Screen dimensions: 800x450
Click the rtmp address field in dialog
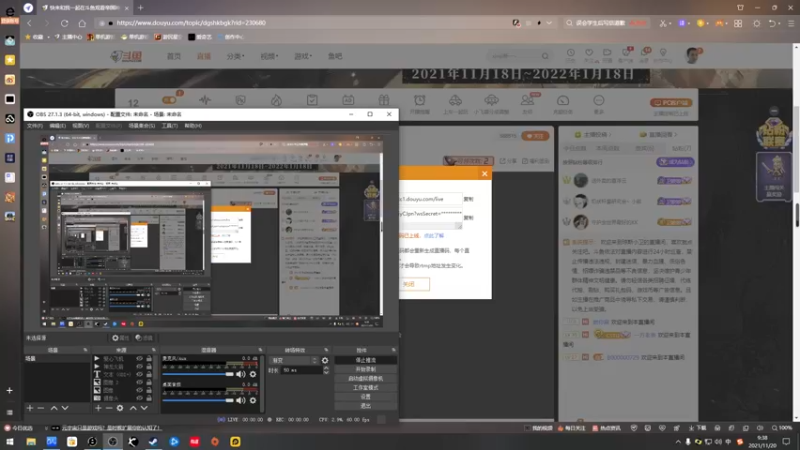click(x=431, y=199)
